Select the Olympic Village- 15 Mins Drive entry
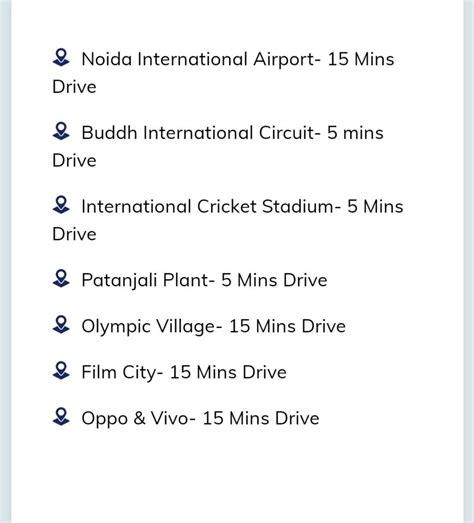This screenshot has height=523, width=474. coord(213,327)
